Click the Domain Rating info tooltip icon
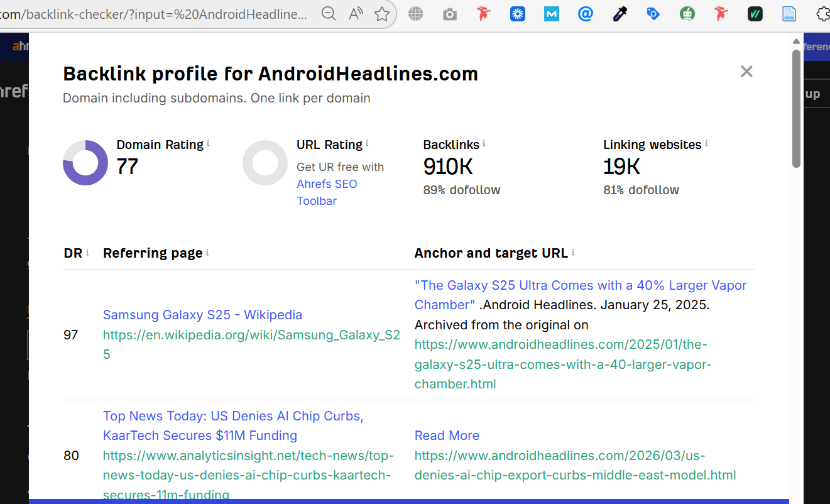830x504 pixels. click(209, 142)
